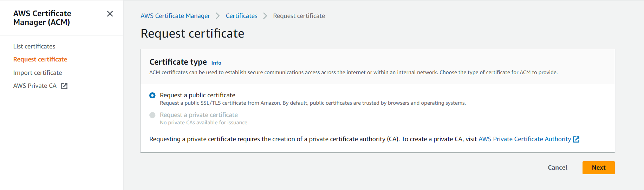The image size is (644, 190).
Task: Click the AWS Private CA external link icon
Action: click(x=64, y=86)
